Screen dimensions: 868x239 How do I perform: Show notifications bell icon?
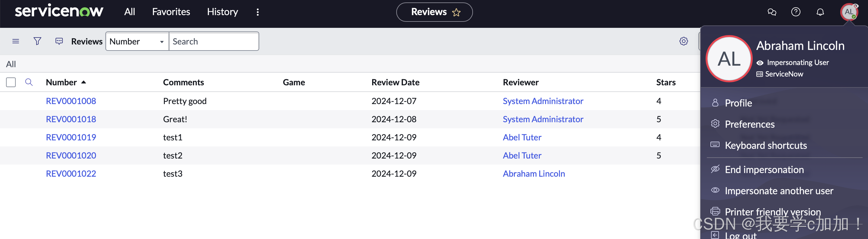coord(820,12)
